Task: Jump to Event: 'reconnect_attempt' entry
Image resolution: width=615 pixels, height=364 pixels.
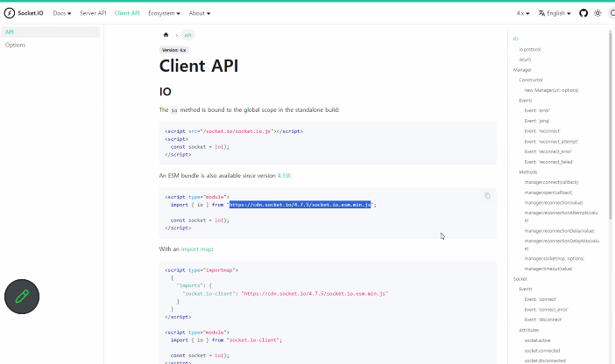Action: tap(551, 142)
